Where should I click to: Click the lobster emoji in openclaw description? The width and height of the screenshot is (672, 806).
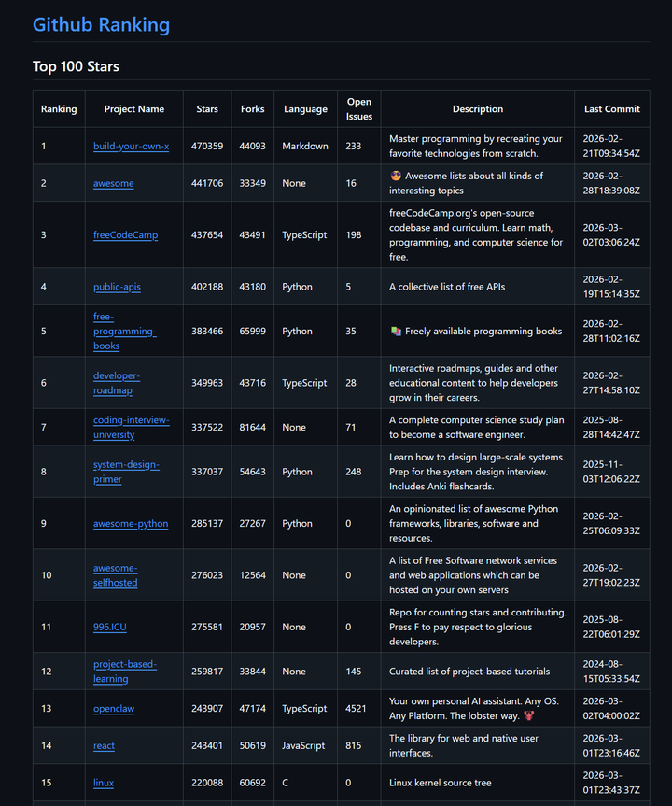coord(528,715)
